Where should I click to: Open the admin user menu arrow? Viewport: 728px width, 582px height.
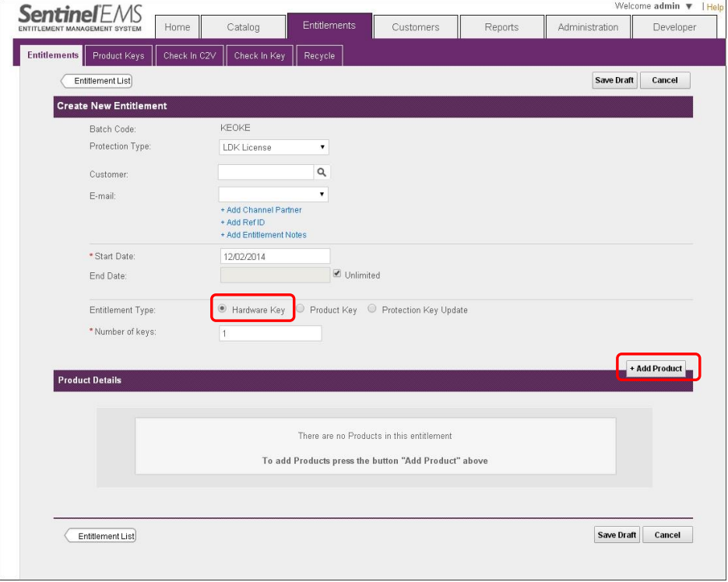pos(688,6)
